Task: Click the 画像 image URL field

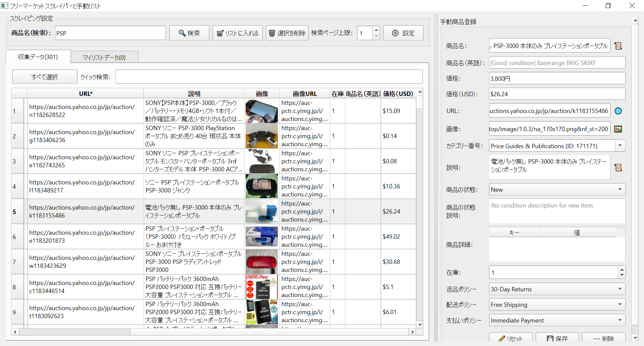Action: [x=549, y=129]
